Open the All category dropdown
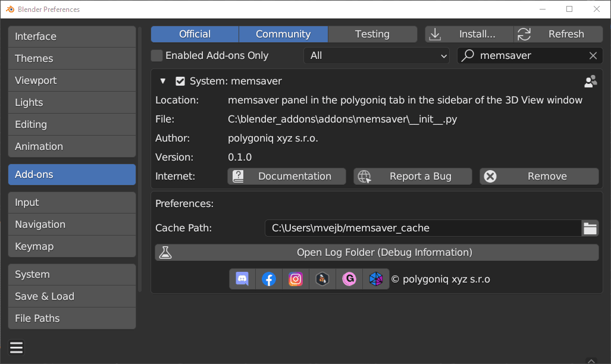 pos(376,55)
